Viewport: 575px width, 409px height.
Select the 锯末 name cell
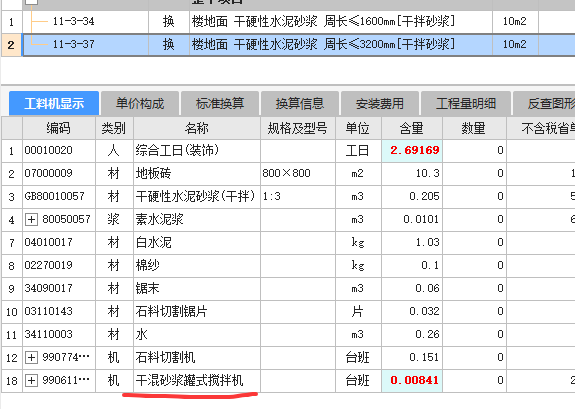pos(197,288)
